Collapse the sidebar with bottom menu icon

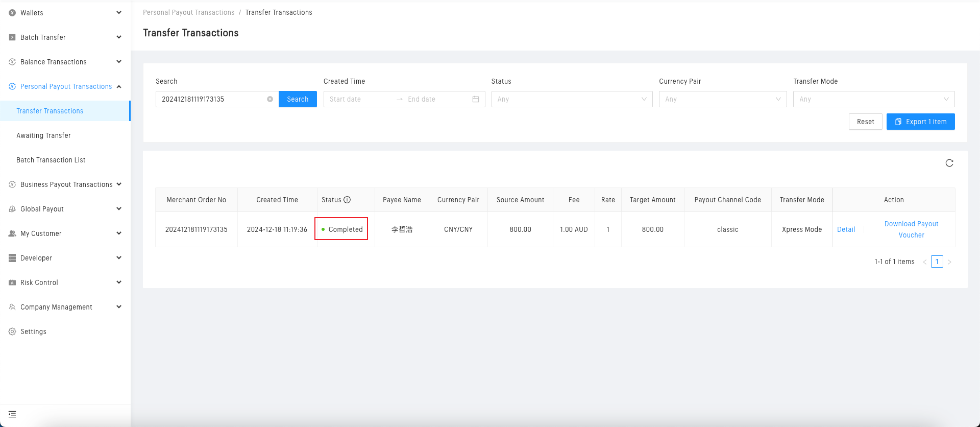[12, 414]
